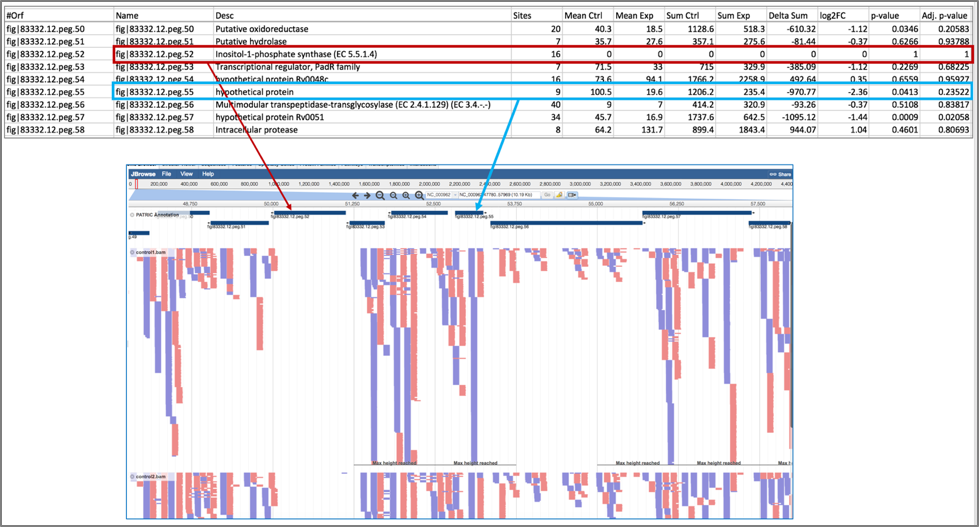Open the JBrowse View menu
This screenshot has width=979, height=527.
pyautogui.click(x=187, y=174)
